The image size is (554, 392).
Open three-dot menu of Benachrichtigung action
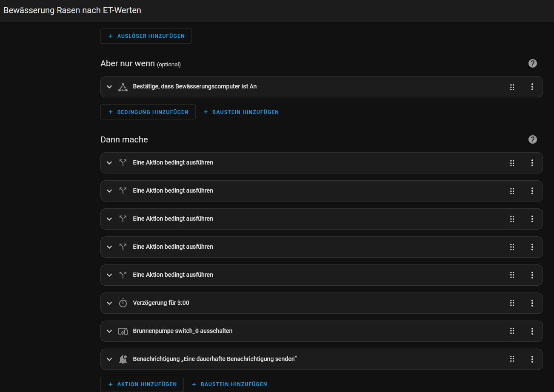point(532,359)
